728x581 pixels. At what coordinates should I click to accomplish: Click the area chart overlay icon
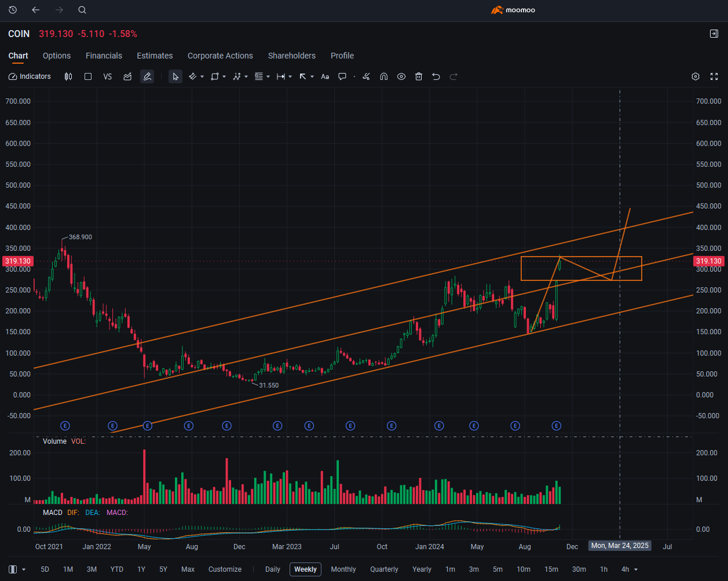(x=127, y=76)
